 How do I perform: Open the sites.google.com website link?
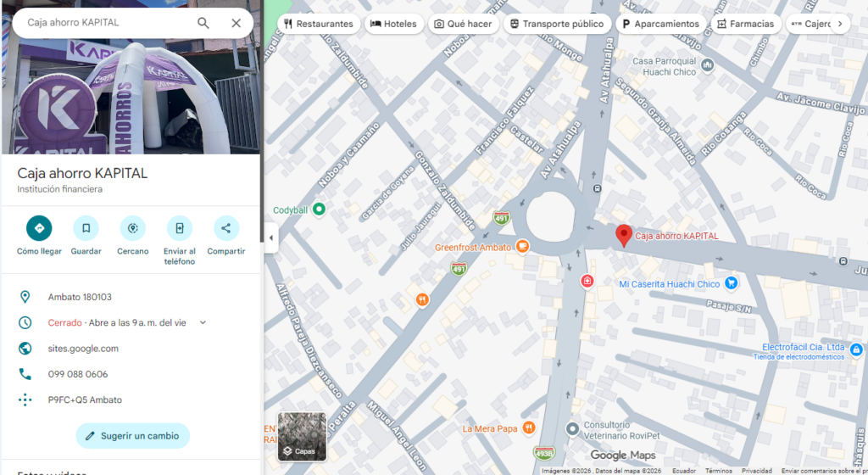tap(83, 349)
